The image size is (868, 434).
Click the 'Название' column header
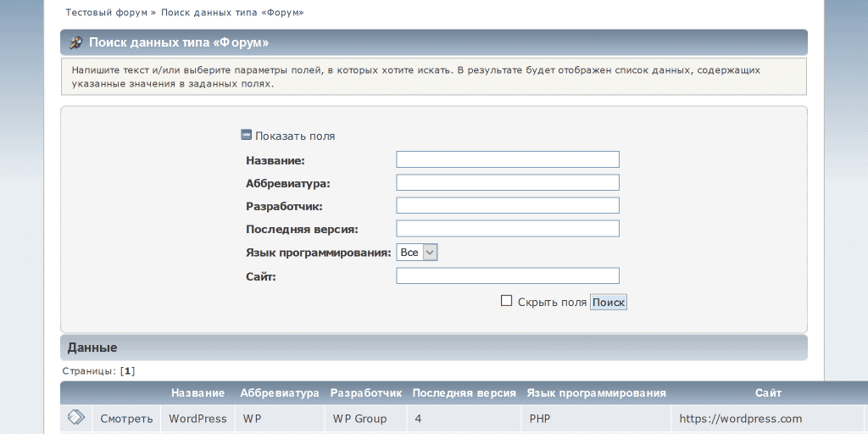198,393
